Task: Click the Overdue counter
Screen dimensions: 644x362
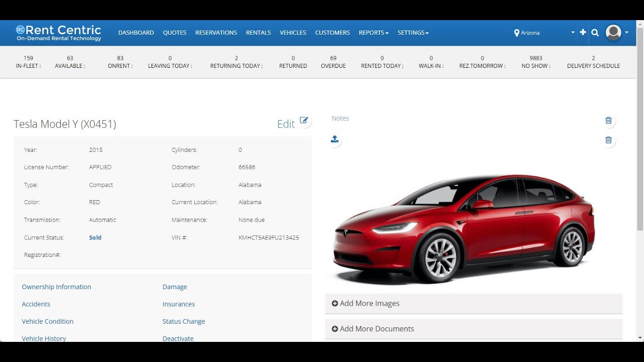Action: [333, 62]
